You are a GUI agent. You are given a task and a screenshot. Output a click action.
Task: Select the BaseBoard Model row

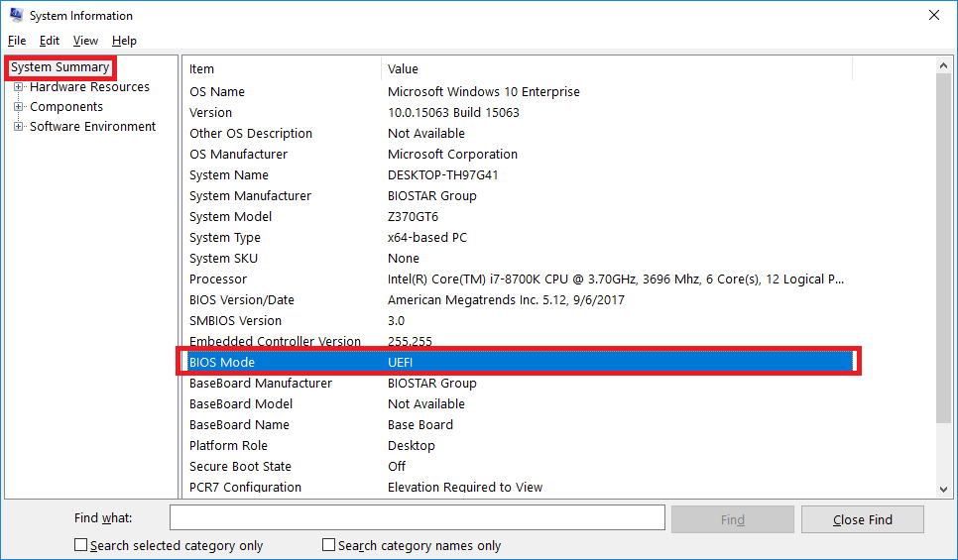click(x=520, y=403)
